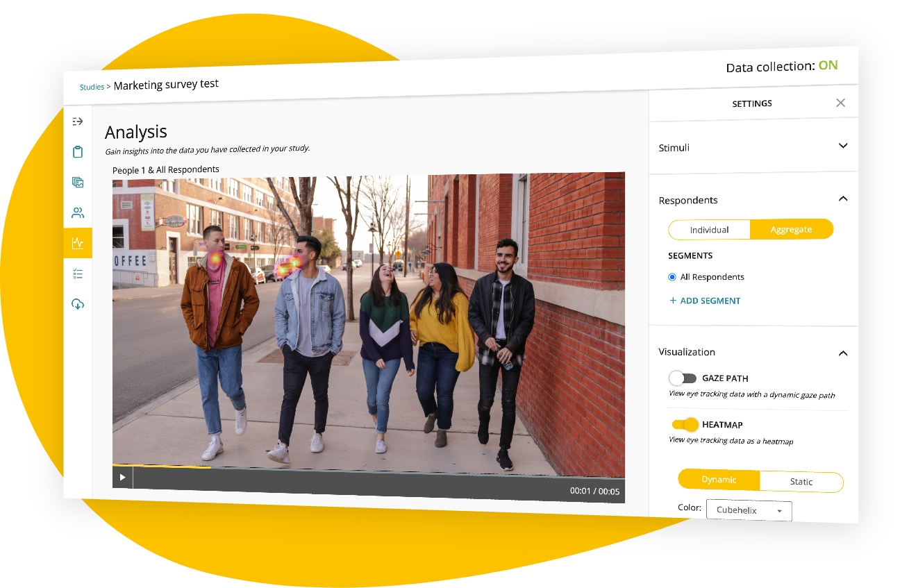This screenshot has width=909, height=588.
Task: Enable the Gaze Path toggle
Action: click(683, 378)
